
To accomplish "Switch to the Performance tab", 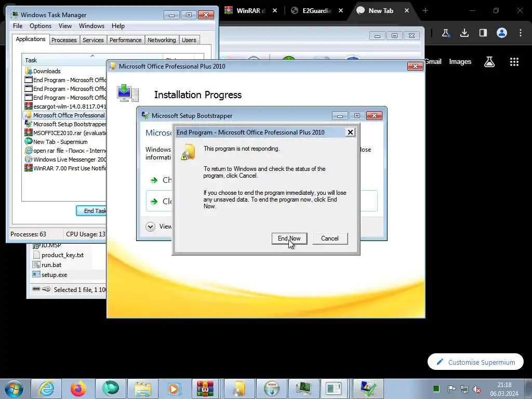I will pyautogui.click(x=125, y=40).
